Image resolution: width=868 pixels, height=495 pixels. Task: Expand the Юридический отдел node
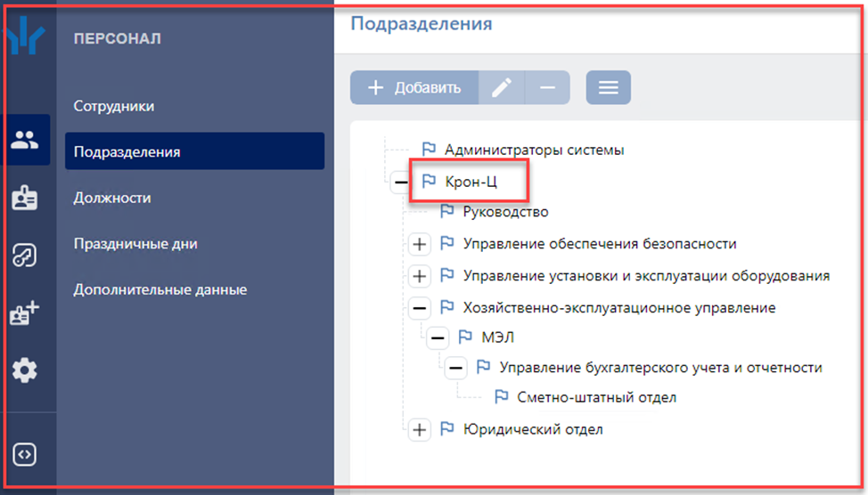click(x=419, y=430)
